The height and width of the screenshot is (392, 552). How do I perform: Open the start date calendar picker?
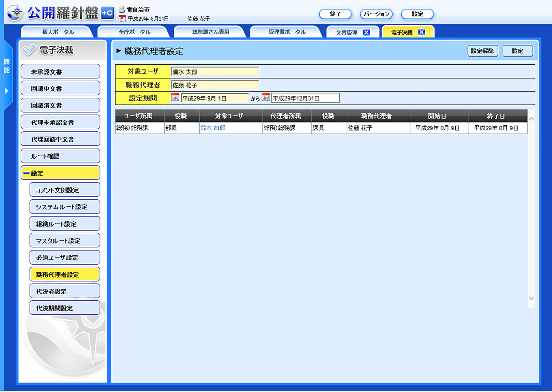[175, 98]
